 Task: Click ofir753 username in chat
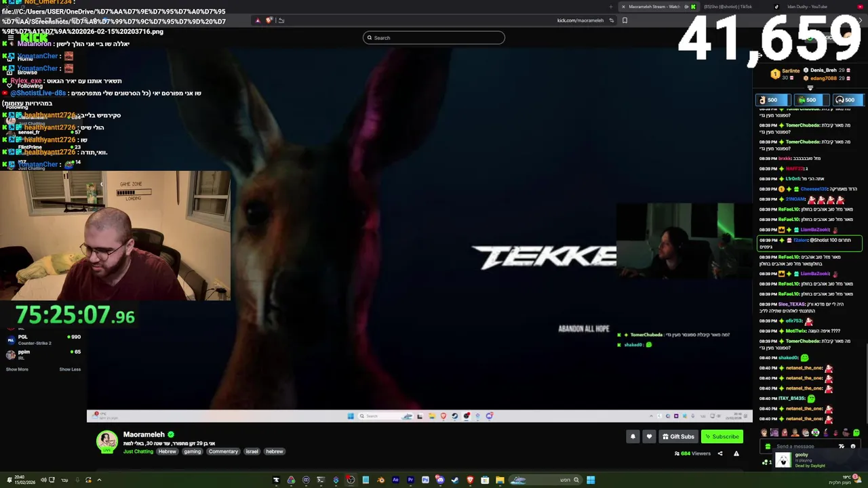click(793, 321)
